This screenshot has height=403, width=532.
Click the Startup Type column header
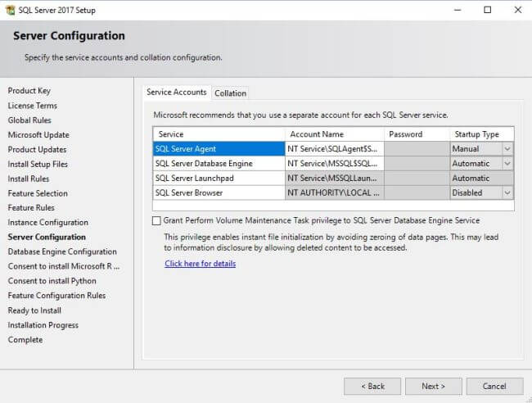(482, 134)
